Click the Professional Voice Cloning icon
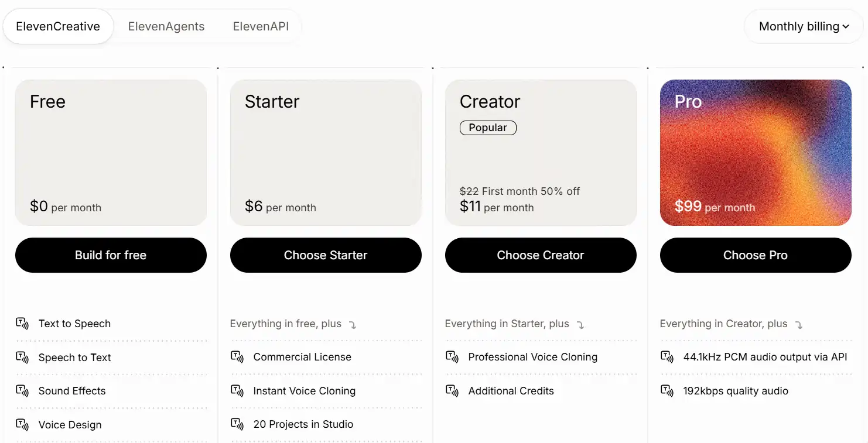The height and width of the screenshot is (443, 868). point(452,356)
